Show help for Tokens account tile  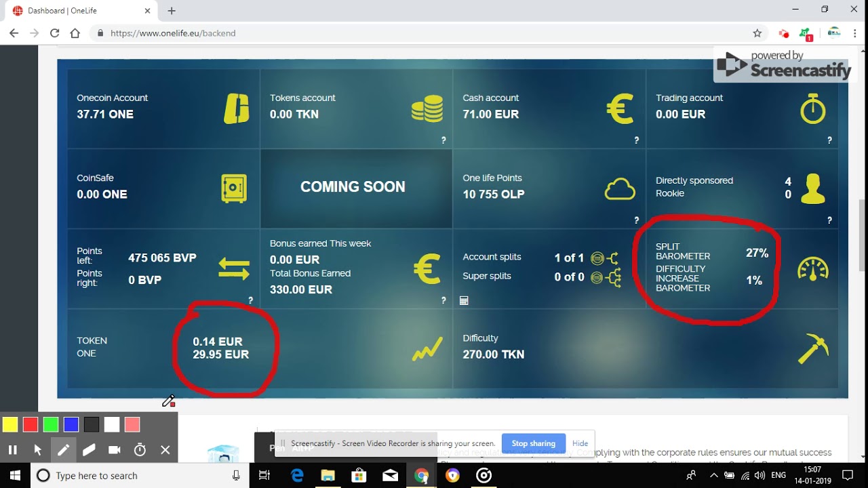(x=443, y=140)
